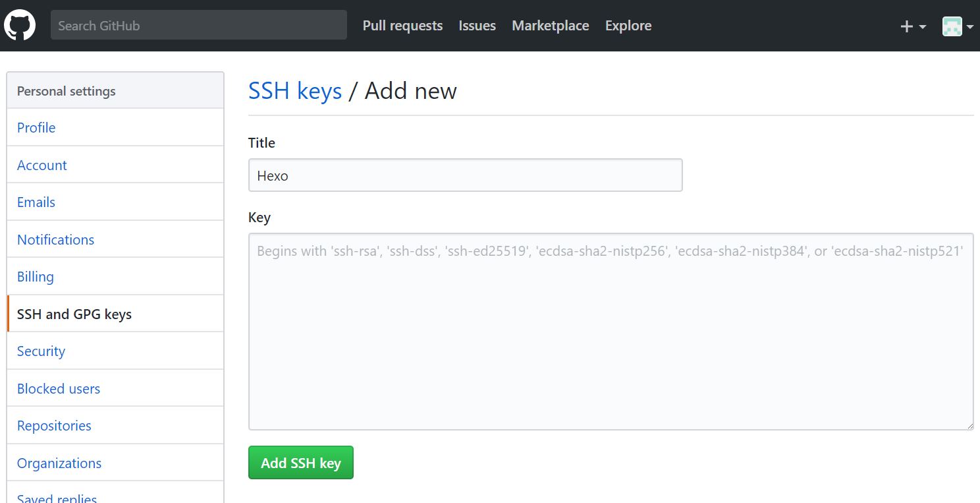The height and width of the screenshot is (503, 980).
Task: Open the user avatar menu
Action: pyautogui.click(x=958, y=26)
